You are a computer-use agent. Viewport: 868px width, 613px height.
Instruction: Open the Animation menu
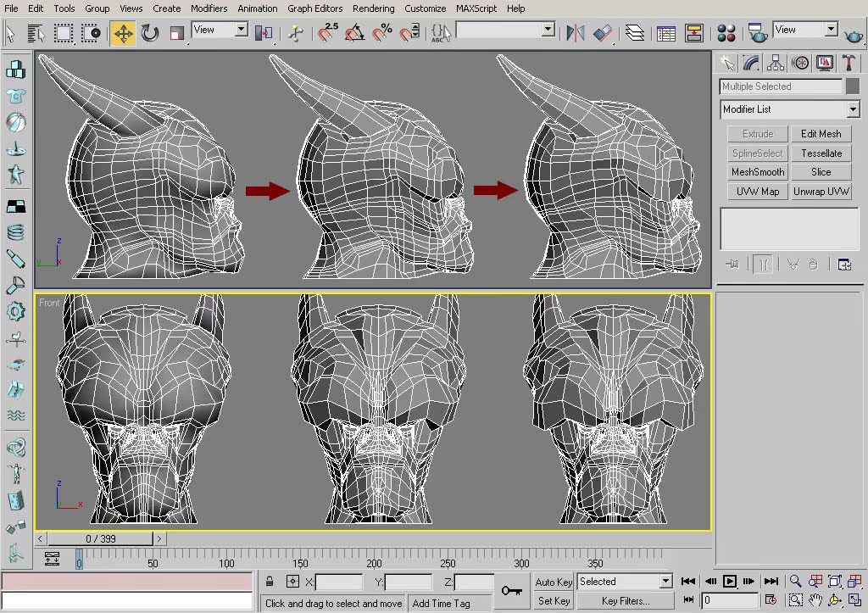[258, 8]
